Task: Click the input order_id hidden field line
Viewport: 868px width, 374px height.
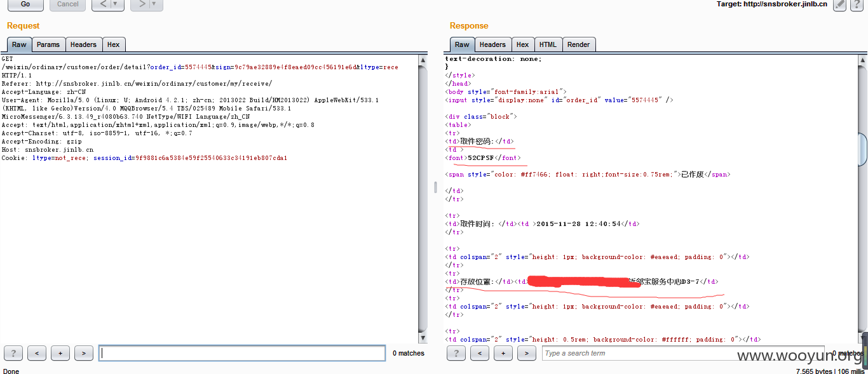Action: [559, 100]
